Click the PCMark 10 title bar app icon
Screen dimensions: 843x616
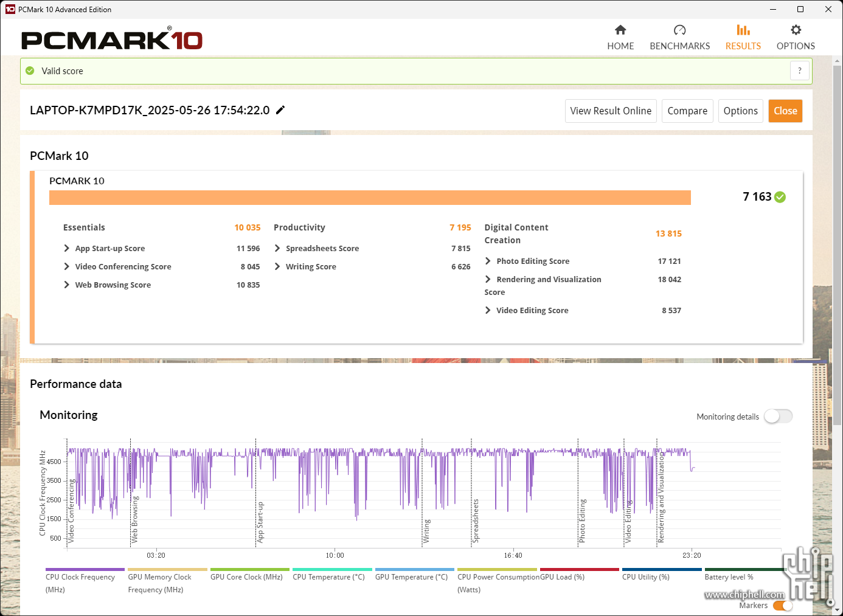(x=10, y=9)
